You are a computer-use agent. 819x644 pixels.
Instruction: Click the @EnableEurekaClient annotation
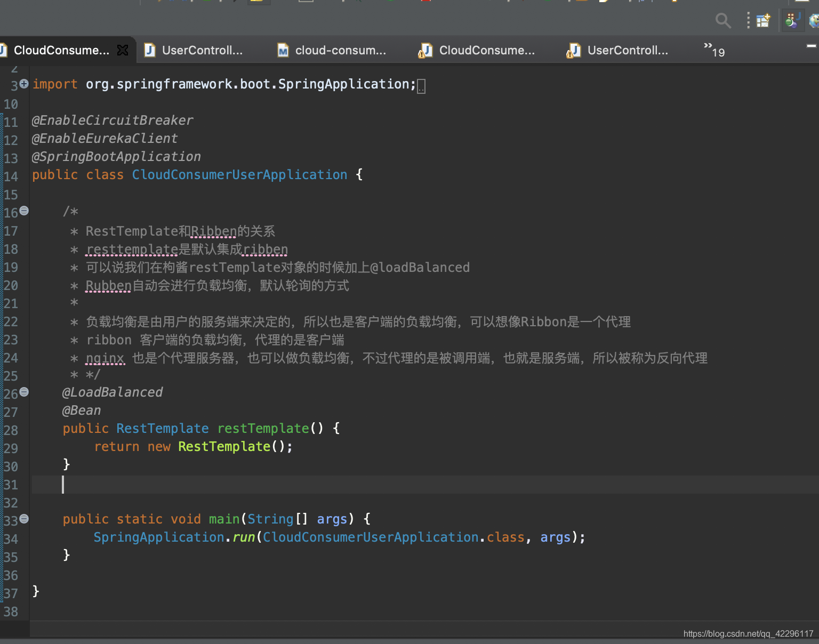[105, 139]
